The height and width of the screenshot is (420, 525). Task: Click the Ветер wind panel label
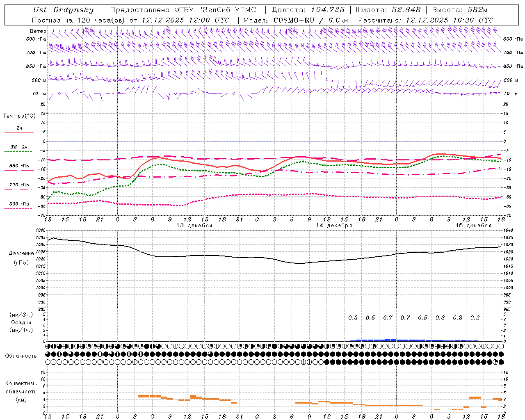click(38, 31)
